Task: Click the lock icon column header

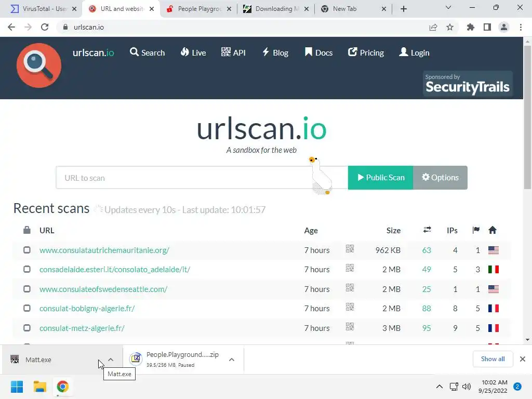Action: (27, 230)
